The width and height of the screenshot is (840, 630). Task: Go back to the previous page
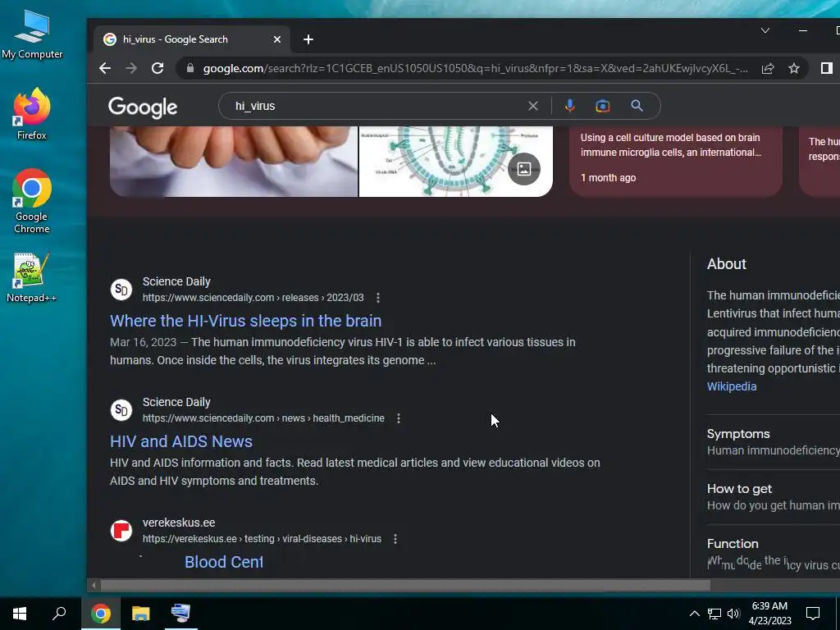[105, 68]
